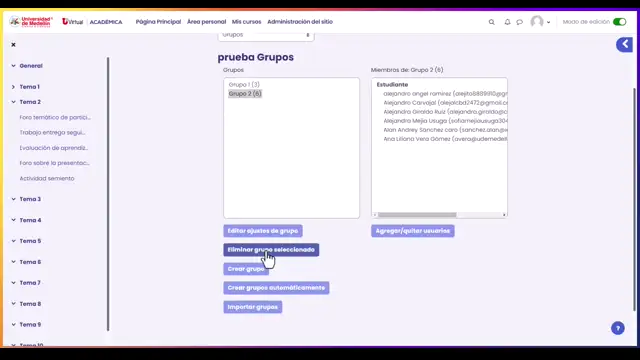Screen dimensions: 640x360
Task: Collapse the Tema 4 section chevron
Action: (x=13, y=220)
